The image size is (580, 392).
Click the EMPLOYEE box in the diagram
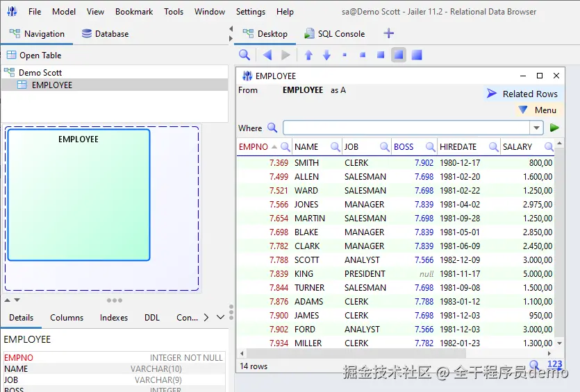78,195
